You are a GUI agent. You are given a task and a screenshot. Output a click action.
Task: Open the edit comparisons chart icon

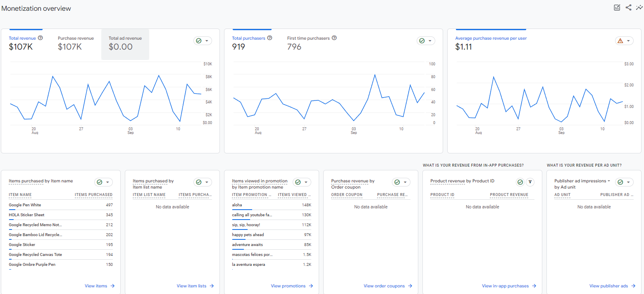pos(617,7)
